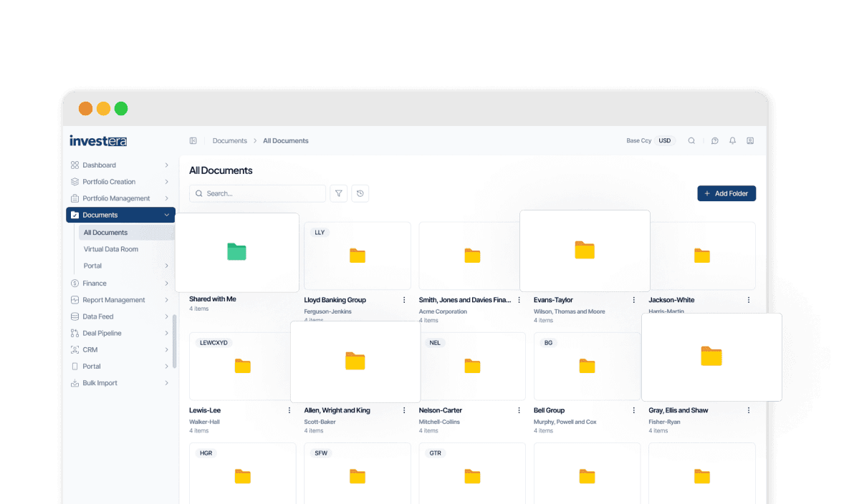Screen dimensions: 844x504
Task: Open Evans-Taylor three-dot menu
Action: point(633,300)
